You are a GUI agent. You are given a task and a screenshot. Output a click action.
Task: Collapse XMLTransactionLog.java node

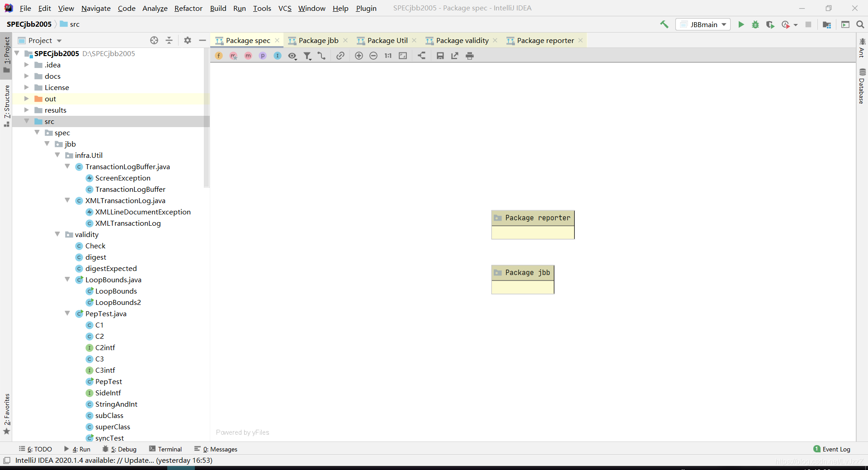[x=67, y=200]
